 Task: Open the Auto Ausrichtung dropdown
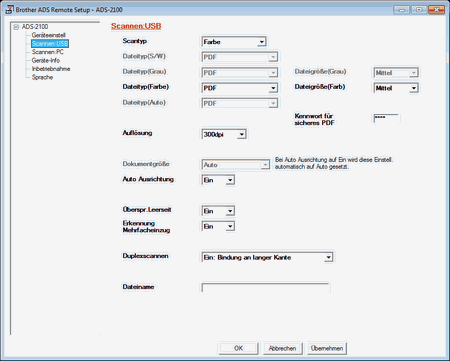218,180
